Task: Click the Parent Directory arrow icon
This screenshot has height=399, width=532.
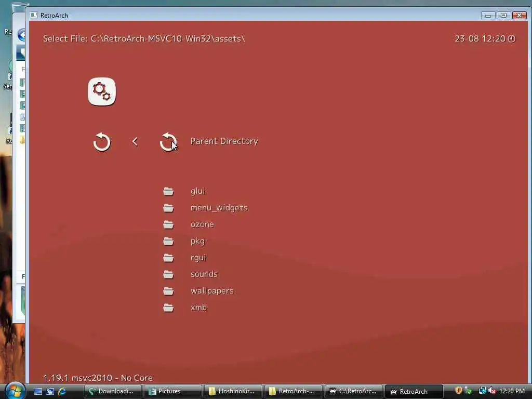Action: click(x=168, y=141)
